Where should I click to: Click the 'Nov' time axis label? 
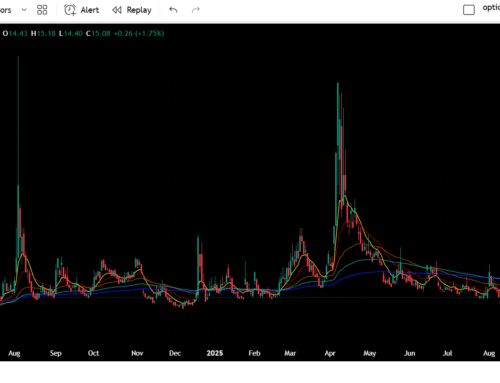coord(137,353)
